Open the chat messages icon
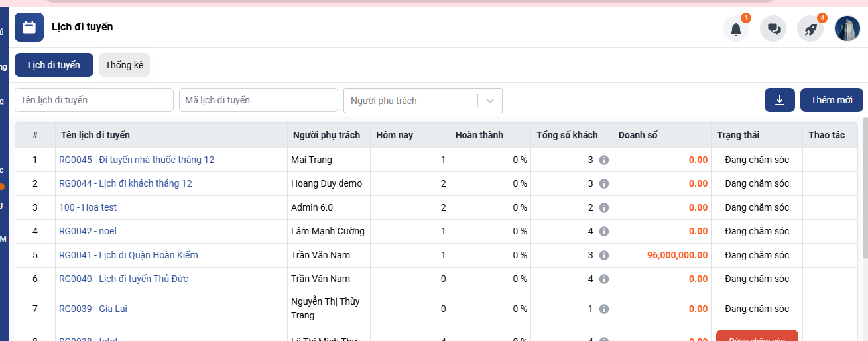The image size is (868, 341). coord(773,29)
